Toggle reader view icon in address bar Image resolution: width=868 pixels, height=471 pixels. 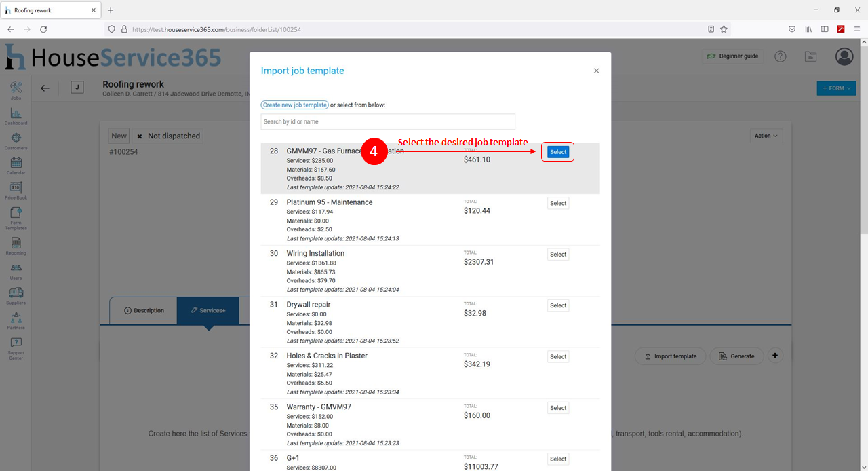pyautogui.click(x=711, y=29)
